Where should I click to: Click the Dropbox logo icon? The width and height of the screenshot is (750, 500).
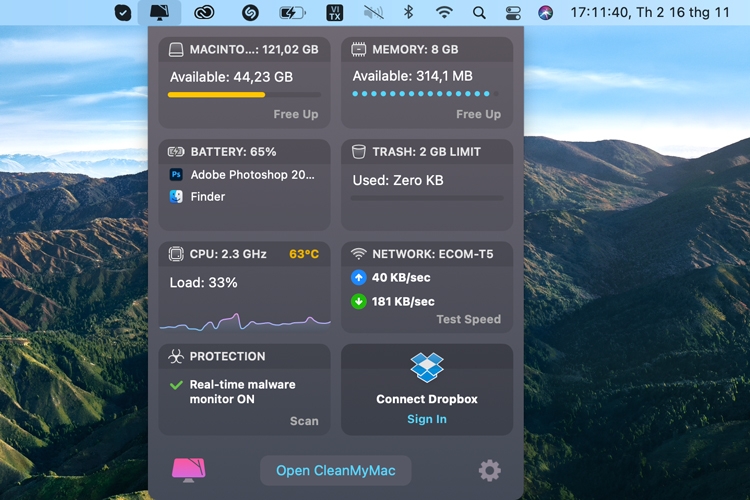click(x=427, y=367)
